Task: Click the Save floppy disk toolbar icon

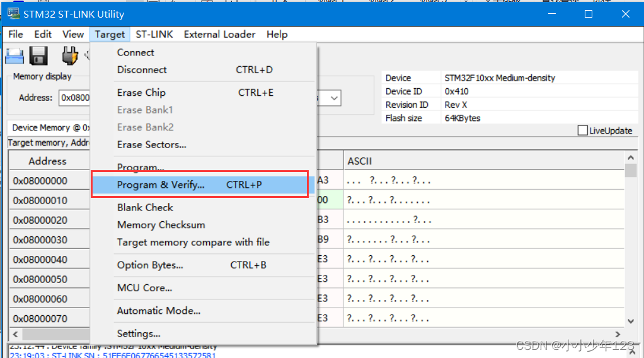Action: (38, 55)
